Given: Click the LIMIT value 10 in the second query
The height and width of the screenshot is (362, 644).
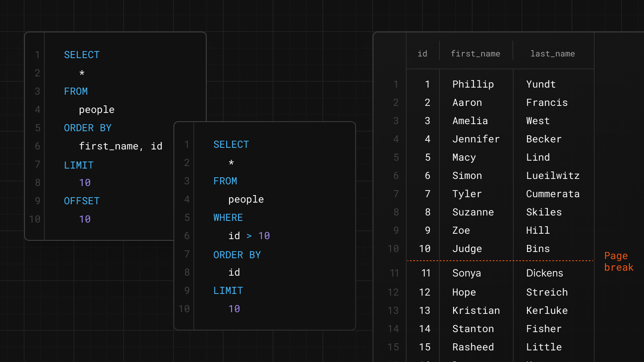Looking at the screenshot, I should point(234,308).
